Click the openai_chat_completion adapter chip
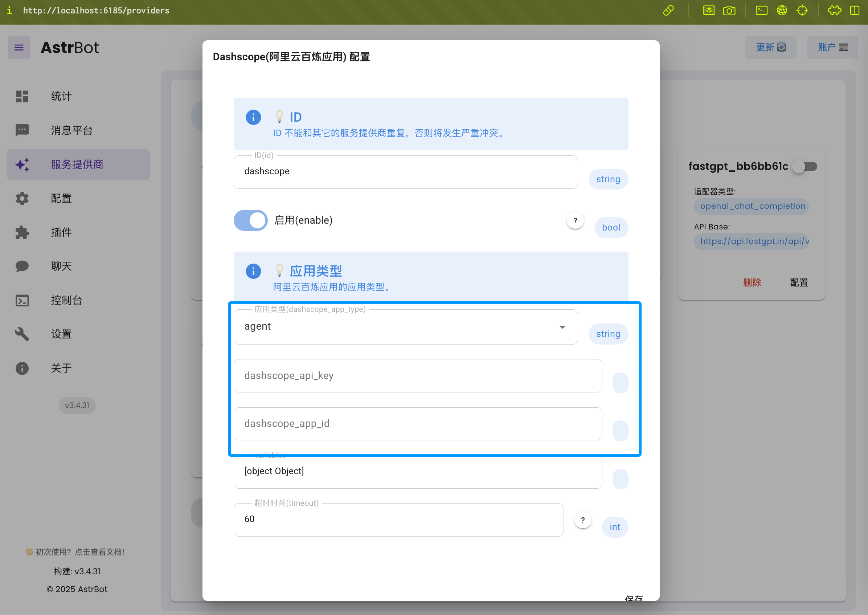 tap(751, 206)
